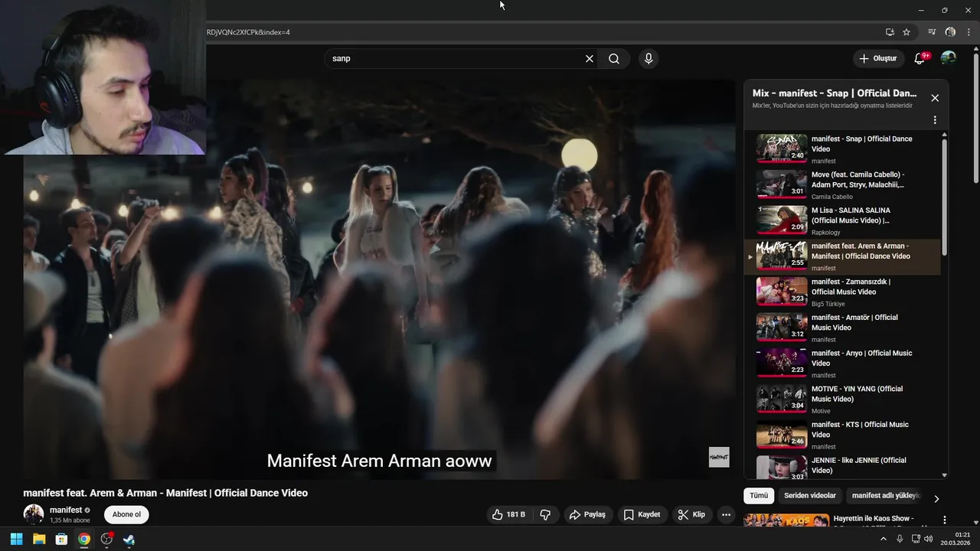The width and height of the screenshot is (980, 551).
Task: Open Chrome media controls icon
Action: tap(932, 32)
